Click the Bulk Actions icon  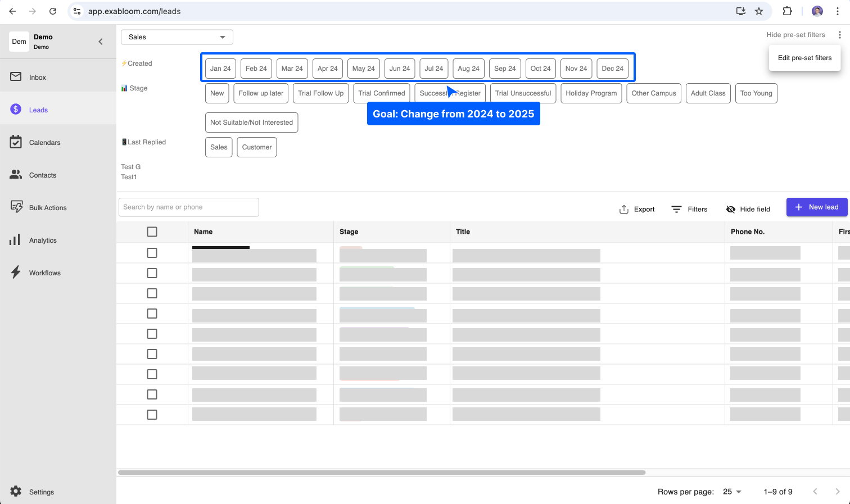[16, 207]
